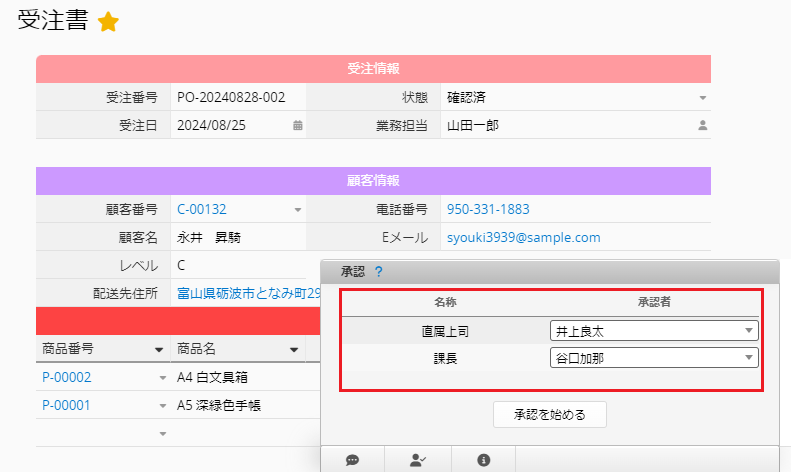Open the 商品番号 column filter arrow
The image size is (791, 472).
(159, 350)
